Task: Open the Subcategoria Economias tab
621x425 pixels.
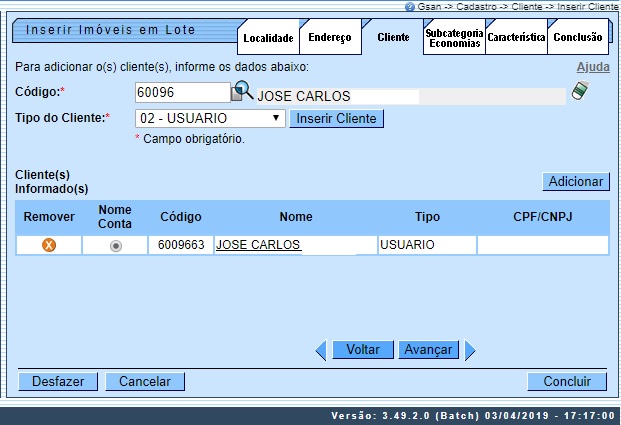Action: click(x=454, y=38)
